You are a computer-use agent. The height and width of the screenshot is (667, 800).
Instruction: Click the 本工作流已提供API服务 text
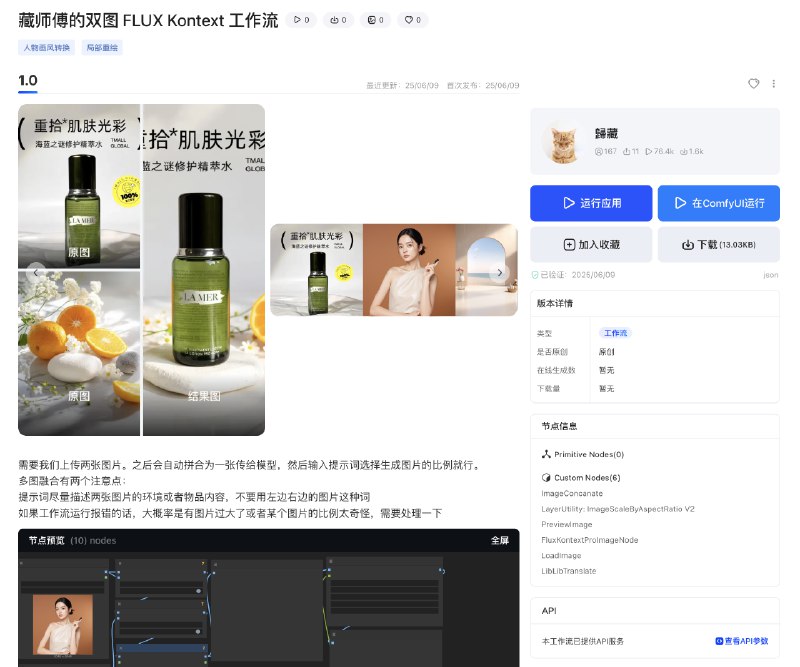coord(583,641)
